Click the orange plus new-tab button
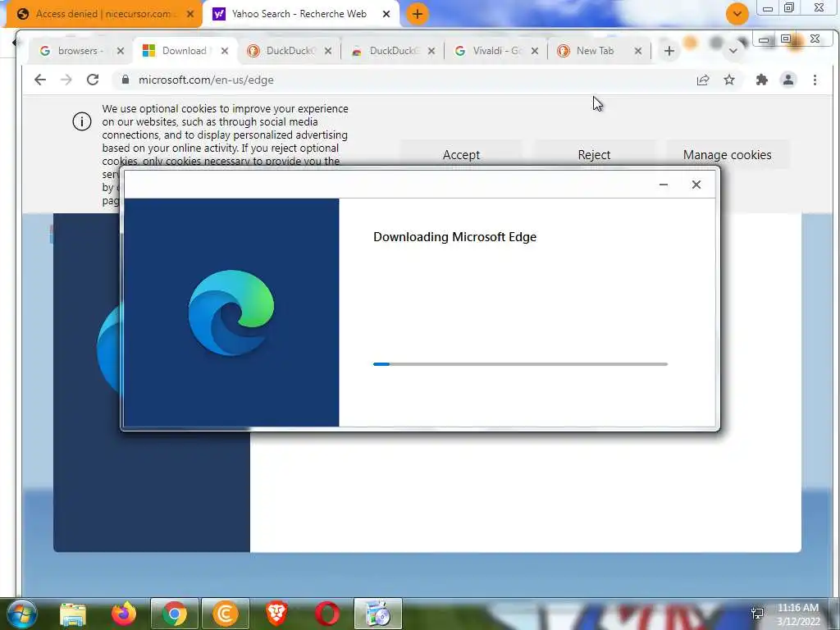Image resolution: width=840 pixels, height=630 pixels. [418, 14]
